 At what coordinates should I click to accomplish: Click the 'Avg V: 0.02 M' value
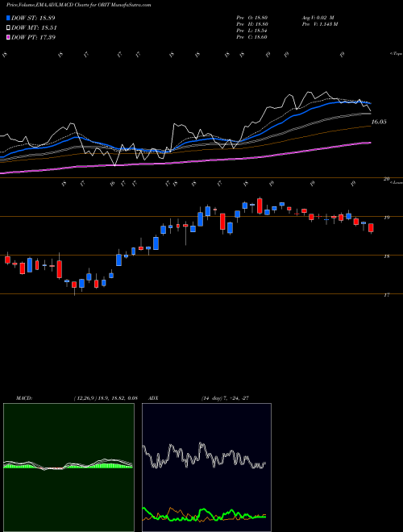click(x=318, y=18)
